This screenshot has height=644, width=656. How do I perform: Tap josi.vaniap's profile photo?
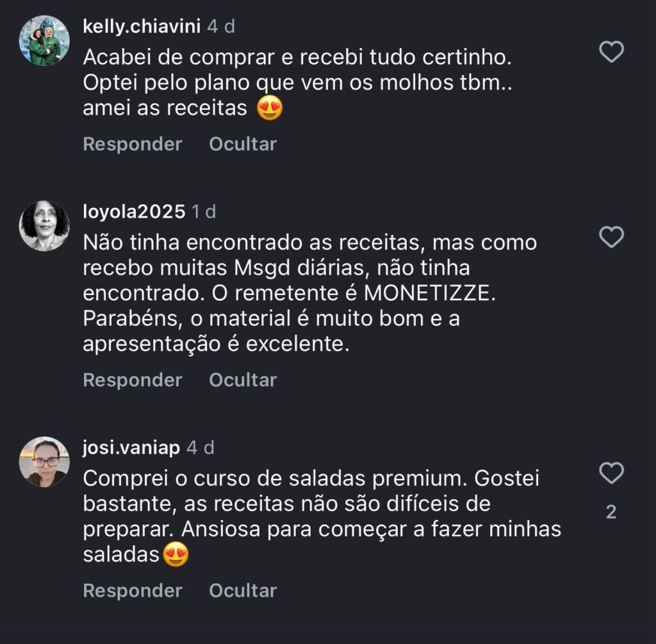[44, 462]
